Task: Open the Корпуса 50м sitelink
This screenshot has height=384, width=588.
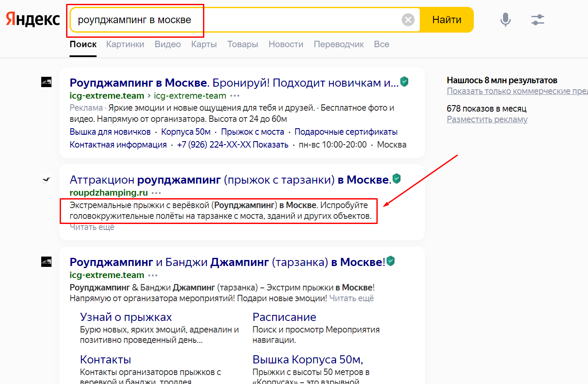Action: [186, 132]
